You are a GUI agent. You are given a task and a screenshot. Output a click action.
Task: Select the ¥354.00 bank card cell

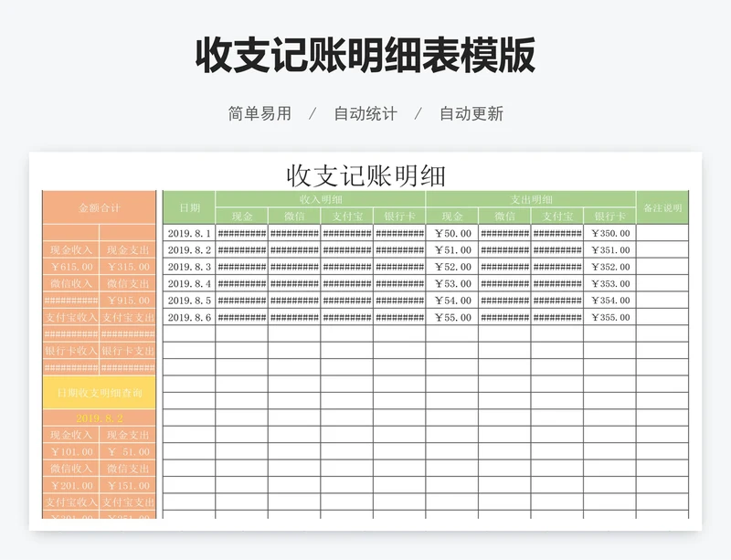(x=609, y=301)
